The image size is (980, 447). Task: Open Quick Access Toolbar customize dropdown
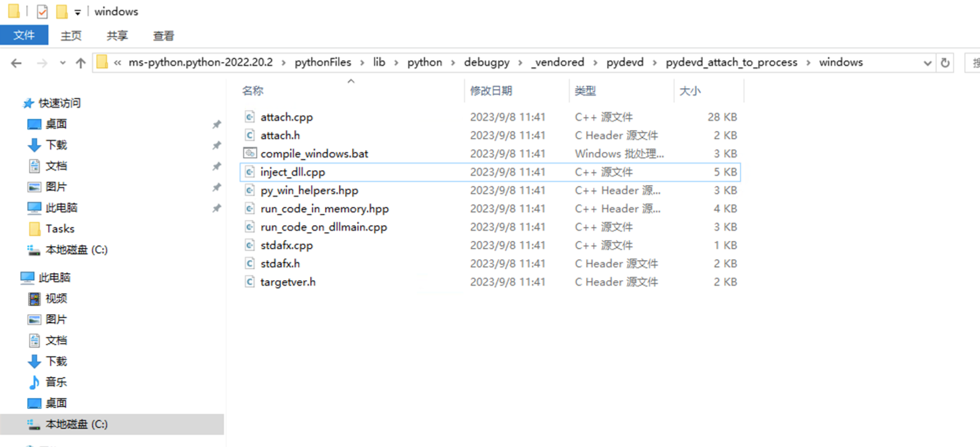point(77,12)
